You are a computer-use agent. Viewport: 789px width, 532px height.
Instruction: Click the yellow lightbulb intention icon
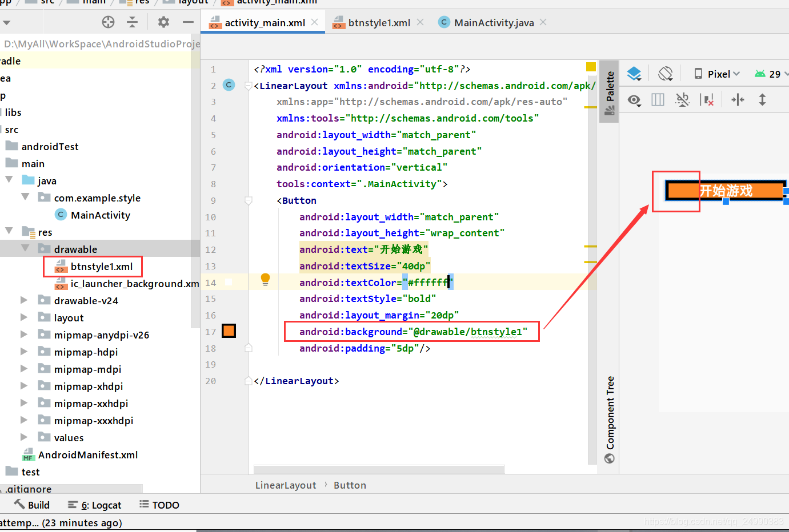coord(265,280)
